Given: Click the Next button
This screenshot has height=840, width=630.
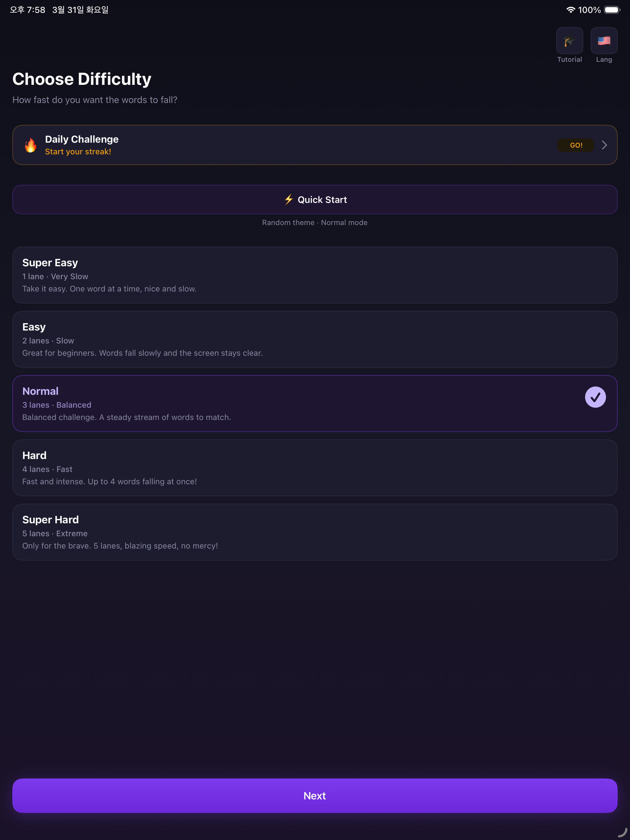Looking at the screenshot, I should tap(315, 795).
